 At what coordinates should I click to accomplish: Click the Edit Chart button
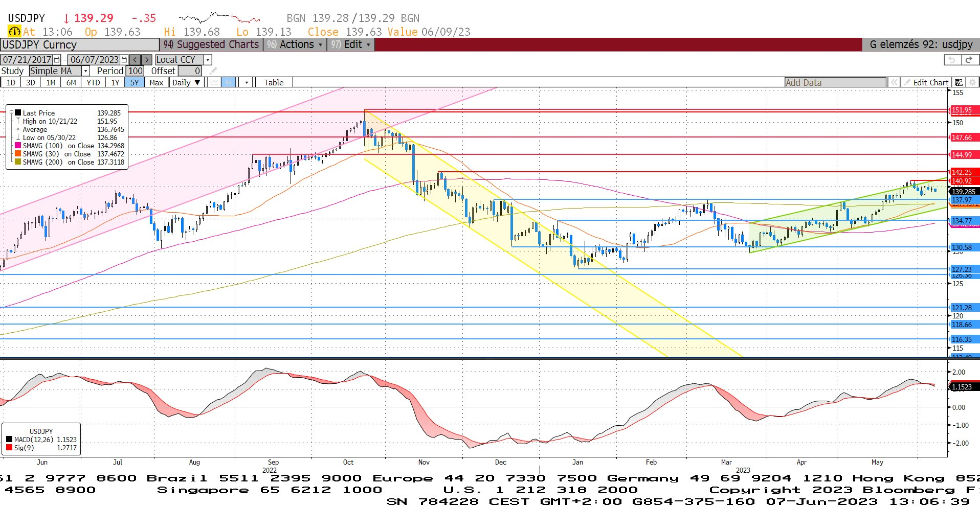(x=926, y=82)
